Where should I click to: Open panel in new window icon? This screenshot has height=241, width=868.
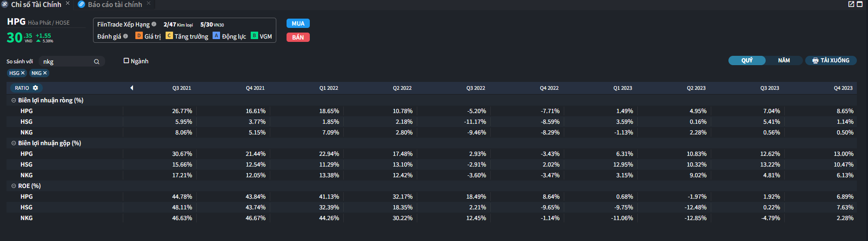coord(851,4)
